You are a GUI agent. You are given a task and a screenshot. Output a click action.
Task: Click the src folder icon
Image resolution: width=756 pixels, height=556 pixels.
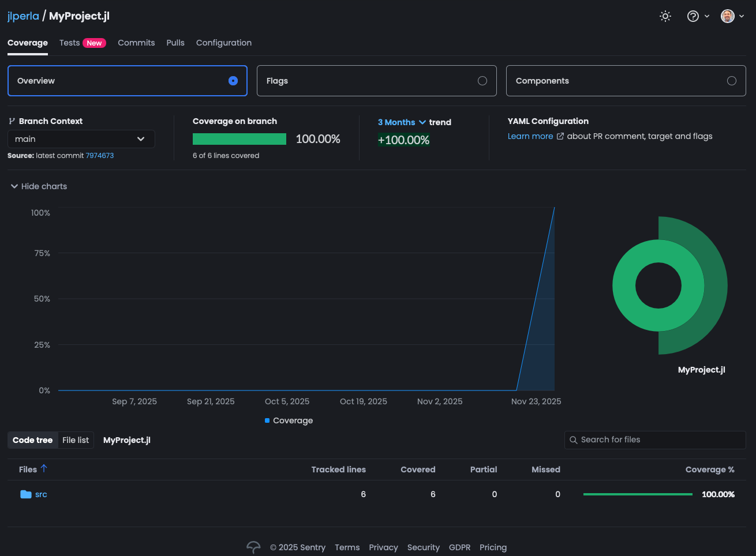click(26, 494)
